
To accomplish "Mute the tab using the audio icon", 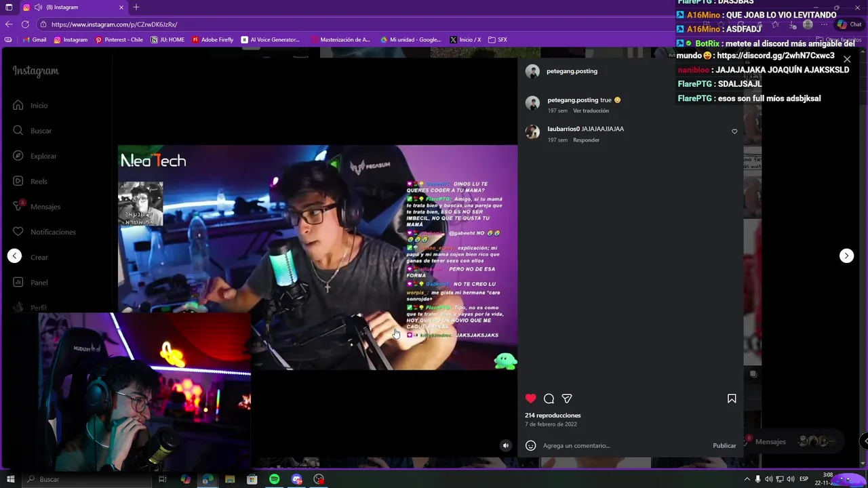I will tap(38, 7).
